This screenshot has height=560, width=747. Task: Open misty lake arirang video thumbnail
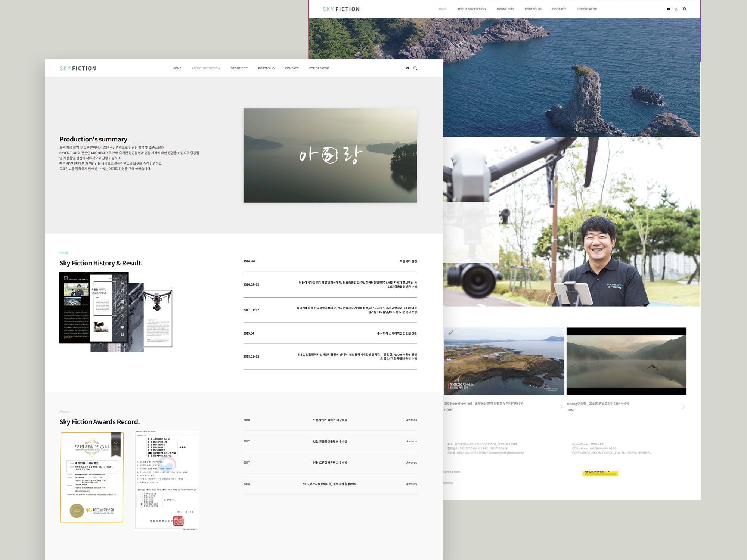click(x=626, y=361)
